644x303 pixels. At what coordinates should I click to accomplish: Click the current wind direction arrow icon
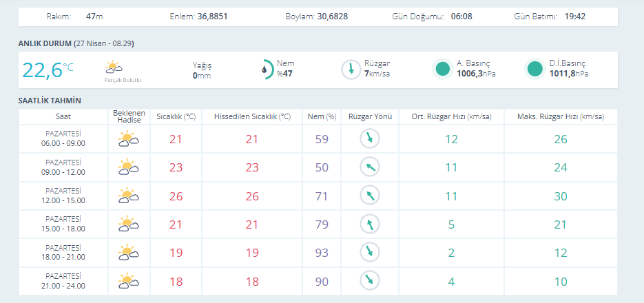(351, 69)
